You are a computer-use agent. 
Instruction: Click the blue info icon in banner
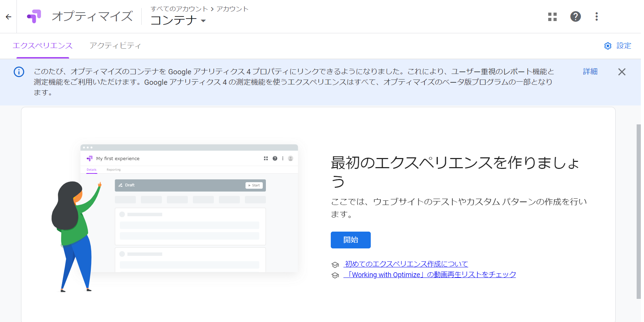(19, 72)
